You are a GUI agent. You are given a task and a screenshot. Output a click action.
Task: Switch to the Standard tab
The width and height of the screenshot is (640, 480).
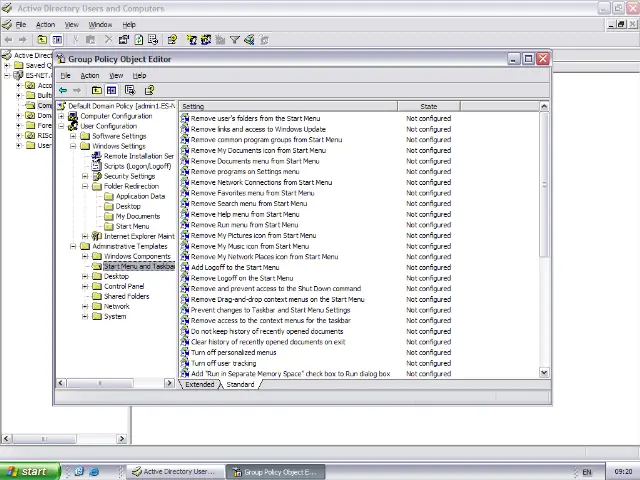click(x=240, y=384)
